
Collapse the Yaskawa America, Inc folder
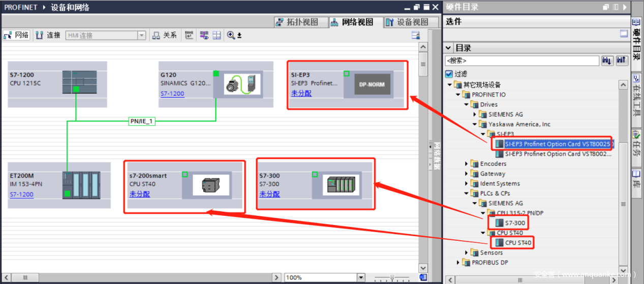click(475, 125)
